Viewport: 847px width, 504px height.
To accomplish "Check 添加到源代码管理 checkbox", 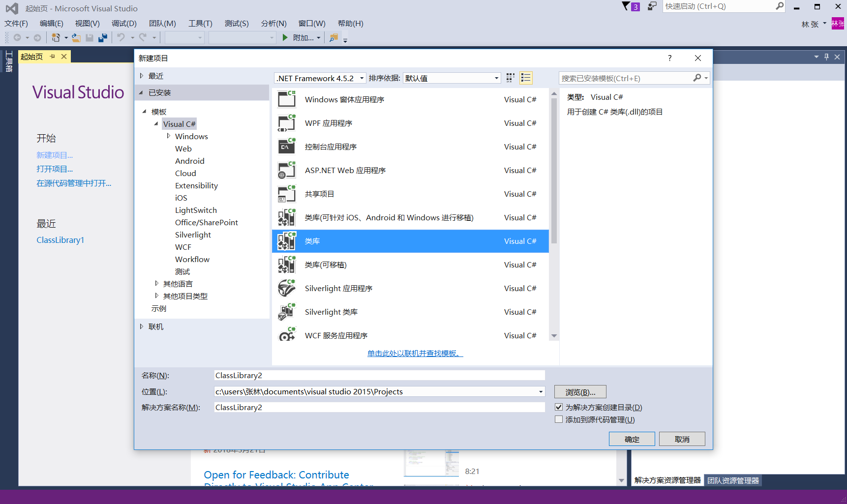I will click(559, 419).
